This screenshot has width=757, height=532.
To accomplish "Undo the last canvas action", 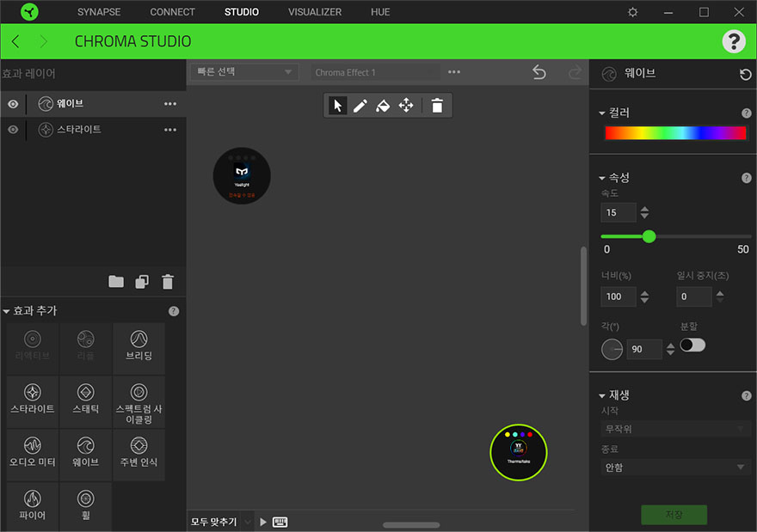I will tap(539, 72).
